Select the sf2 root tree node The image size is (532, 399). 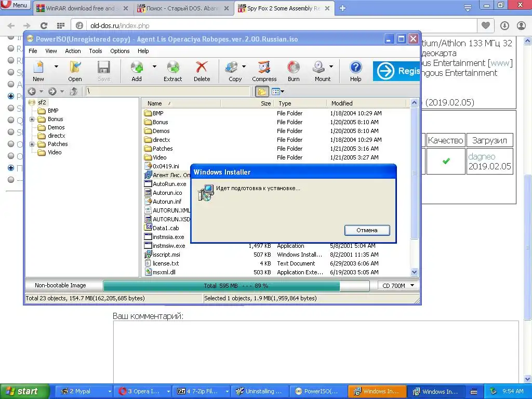tap(42, 102)
